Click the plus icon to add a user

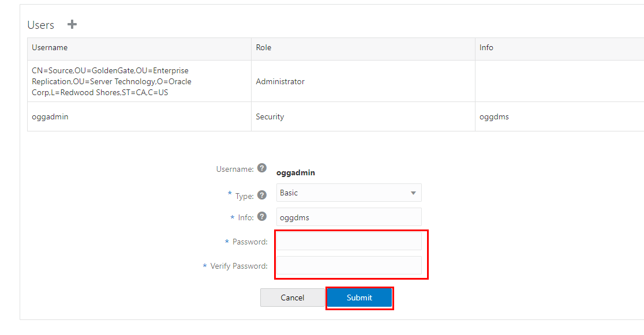(72, 24)
